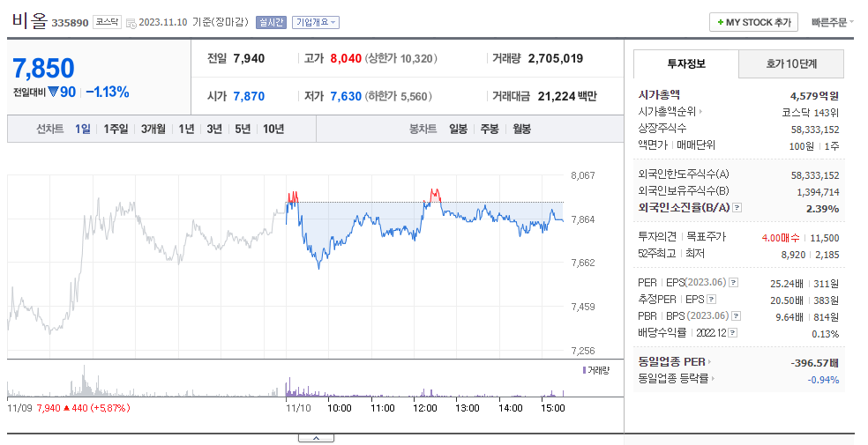Viewport: 868px width, 445px height.
Task: Open help icon beside PBR BPS(2023.06)
Action: pyautogui.click(x=737, y=315)
